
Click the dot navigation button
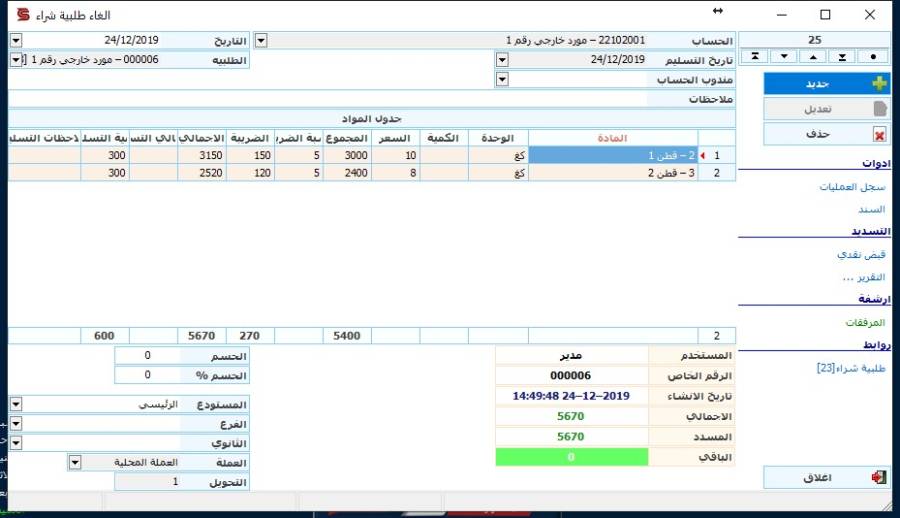click(873, 56)
